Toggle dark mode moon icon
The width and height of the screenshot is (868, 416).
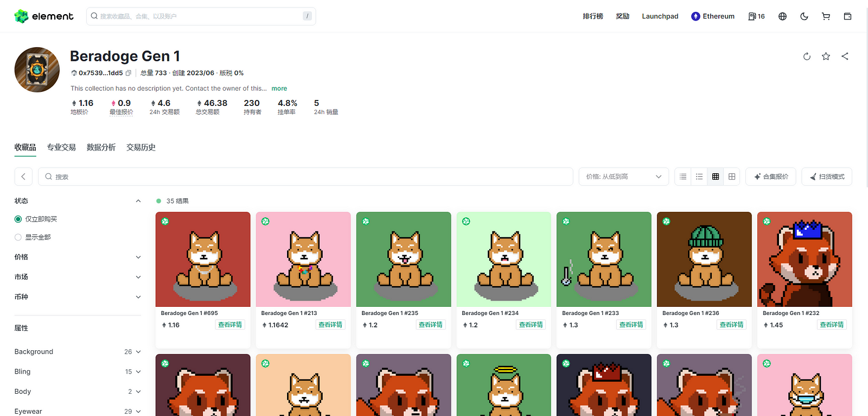pos(804,16)
